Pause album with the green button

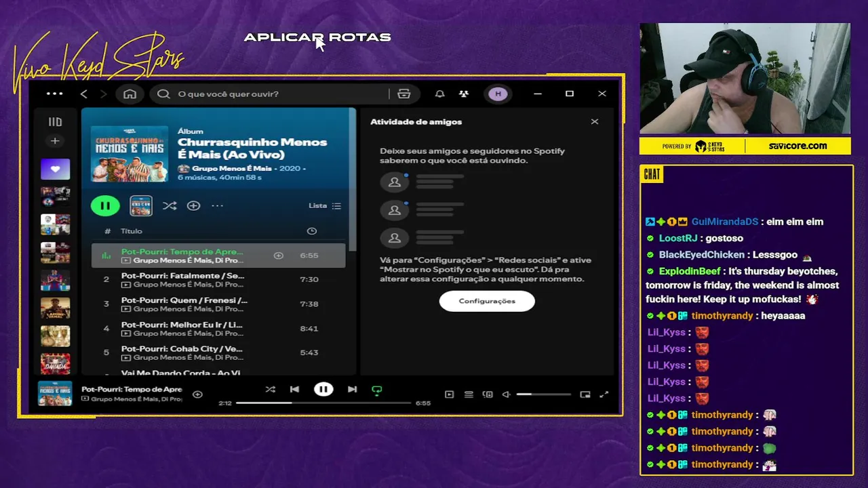[x=105, y=205]
